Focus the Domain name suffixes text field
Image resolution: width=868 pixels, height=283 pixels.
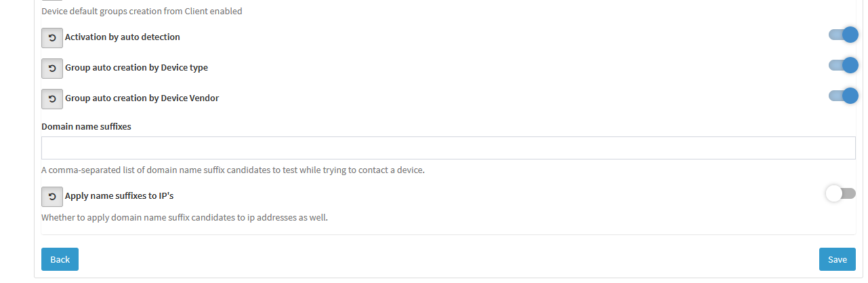pyautogui.click(x=449, y=148)
